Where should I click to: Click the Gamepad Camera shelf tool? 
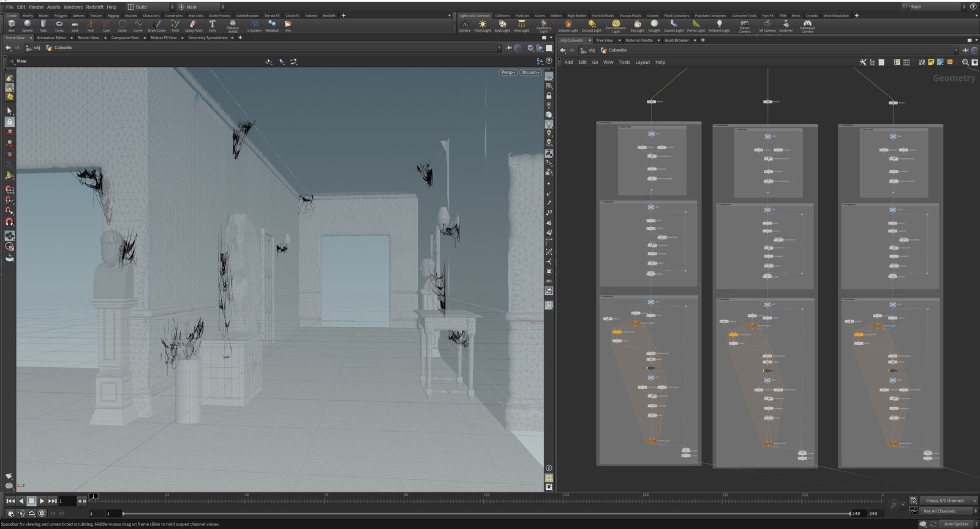(807, 26)
